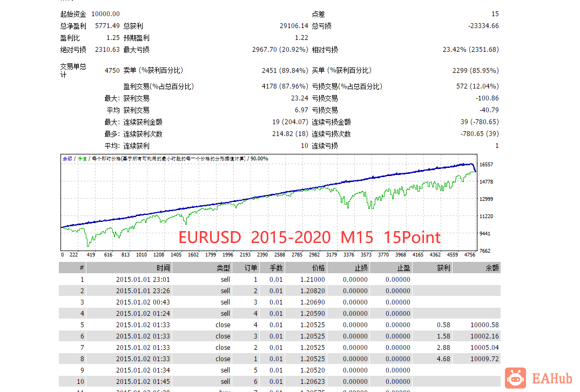Select gross loss value -23334.66

[x=483, y=26]
